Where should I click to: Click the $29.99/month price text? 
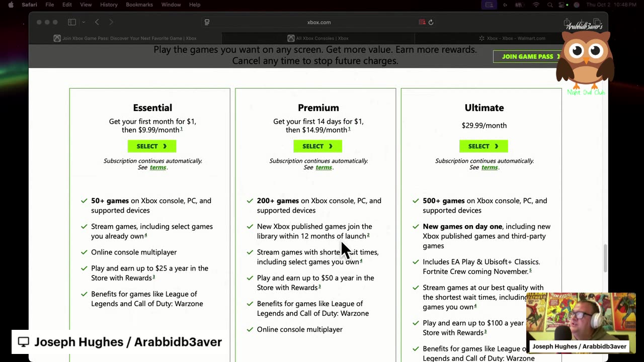[x=484, y=125]
